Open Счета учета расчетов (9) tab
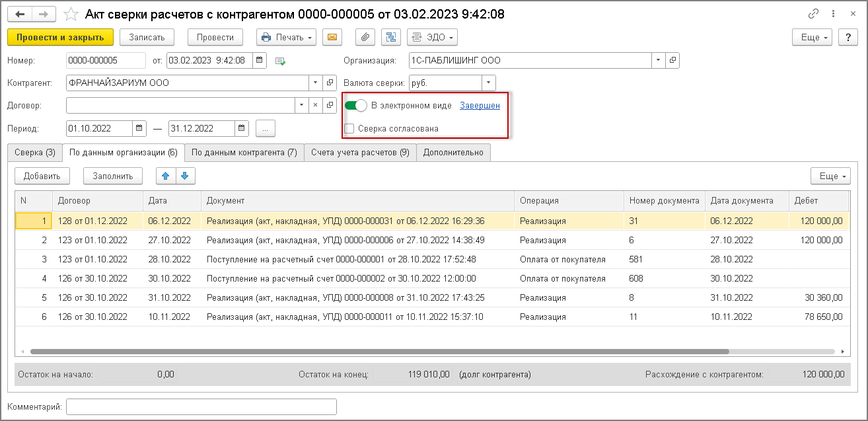The image size is (868, 421). [x=361, y=152]
